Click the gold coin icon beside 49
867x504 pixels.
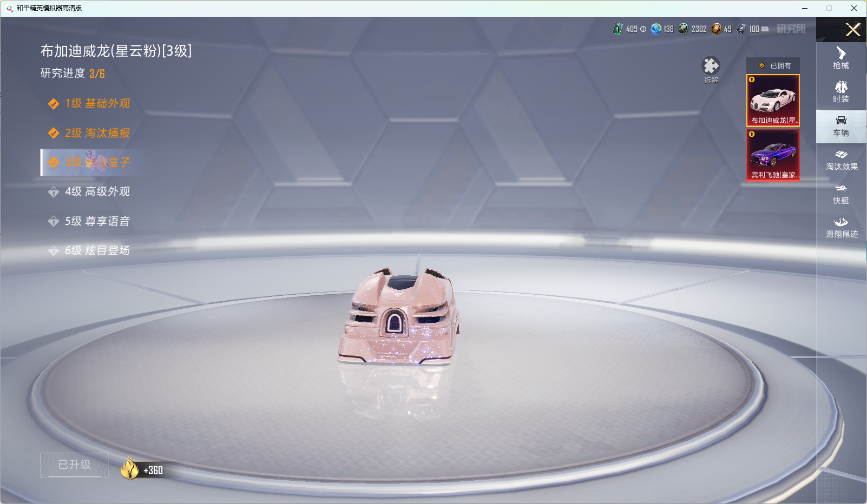pos(716,29)
